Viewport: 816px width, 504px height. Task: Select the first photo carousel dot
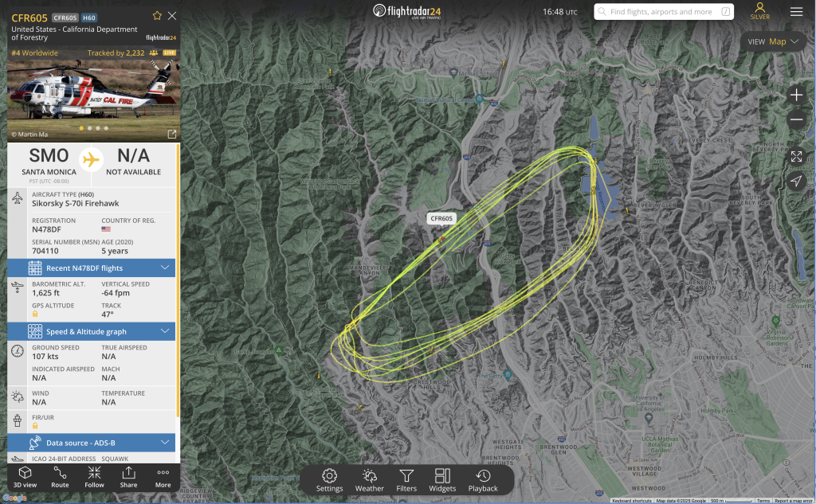tap(81, 128)
